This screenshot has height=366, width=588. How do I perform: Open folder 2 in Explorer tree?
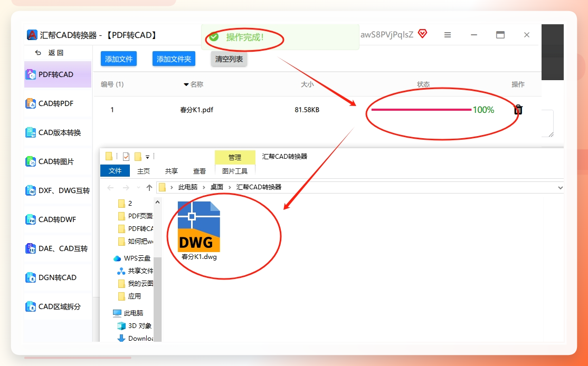pos(125,204)
